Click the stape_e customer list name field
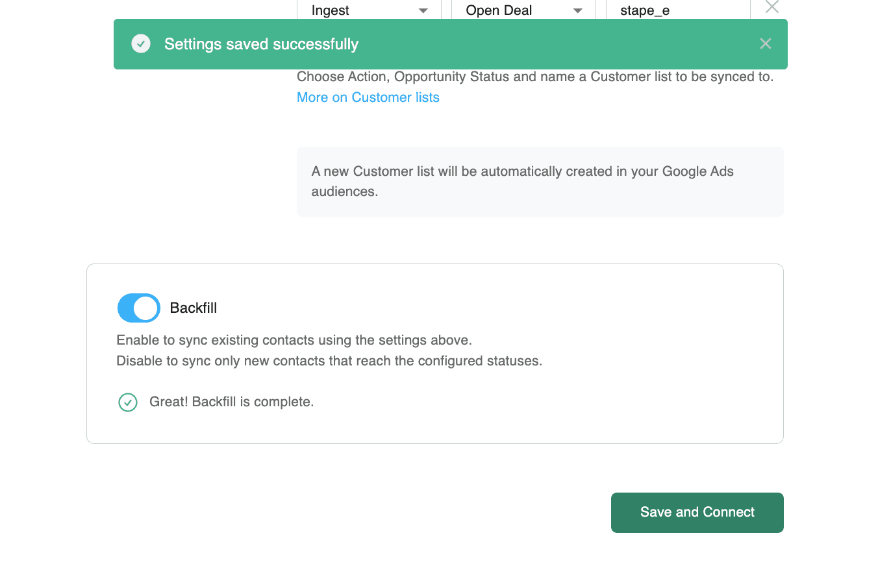Image resolution: width=878 pixels, height=588 pixels. coord(678,10)
